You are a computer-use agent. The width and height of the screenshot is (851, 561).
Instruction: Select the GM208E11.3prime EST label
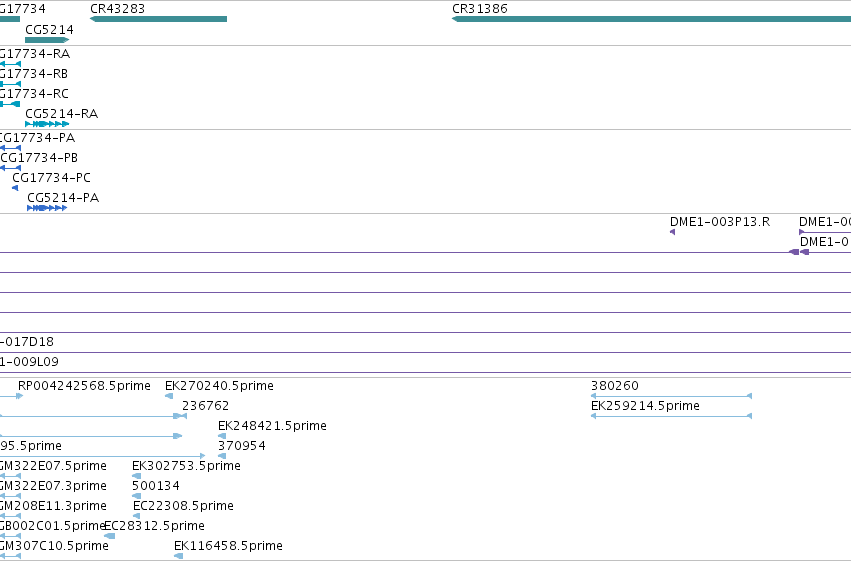coord(53,506)
